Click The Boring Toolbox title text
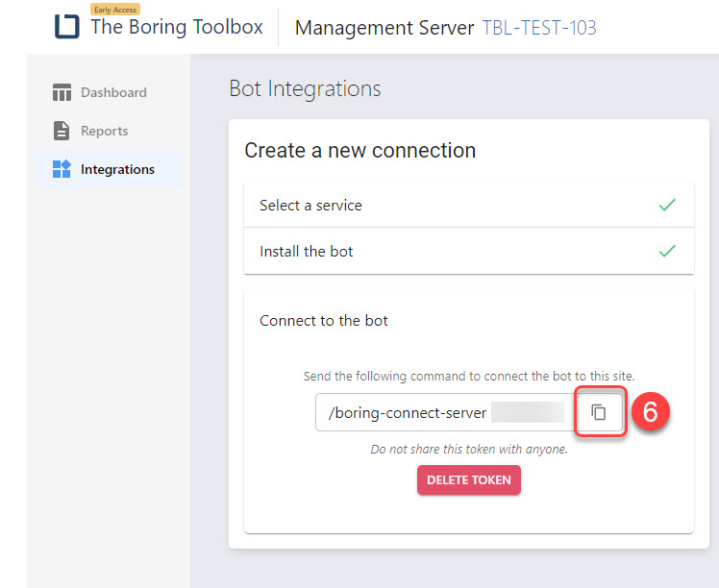Viewport: 719px width, 588px height. (x=177, y=27)
